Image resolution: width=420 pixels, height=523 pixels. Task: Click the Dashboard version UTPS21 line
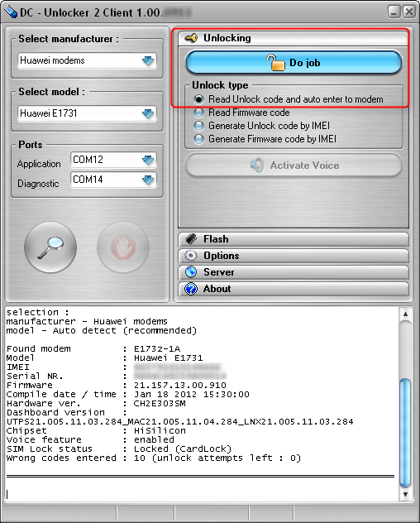click(180, 422)
